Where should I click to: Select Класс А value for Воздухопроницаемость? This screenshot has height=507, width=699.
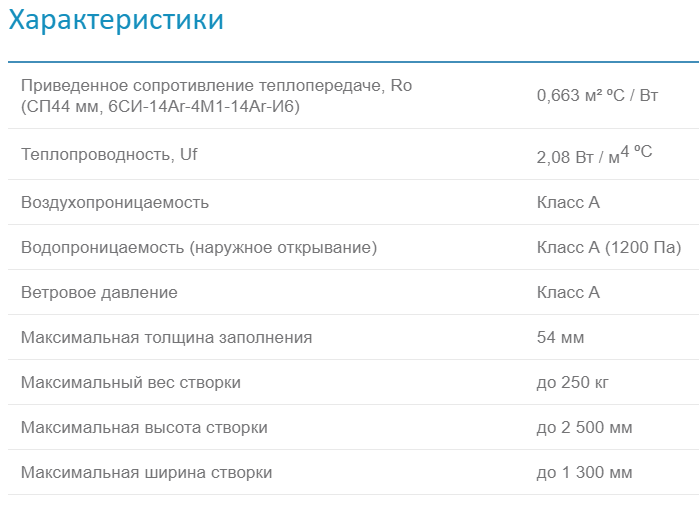pos(568,202)
